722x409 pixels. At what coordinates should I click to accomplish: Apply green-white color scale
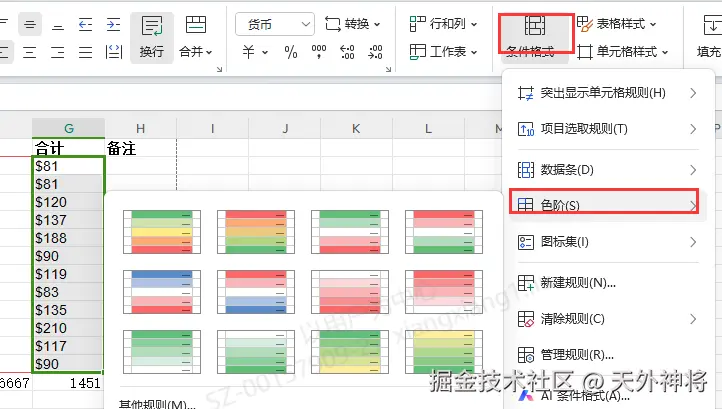click(162, 351)
